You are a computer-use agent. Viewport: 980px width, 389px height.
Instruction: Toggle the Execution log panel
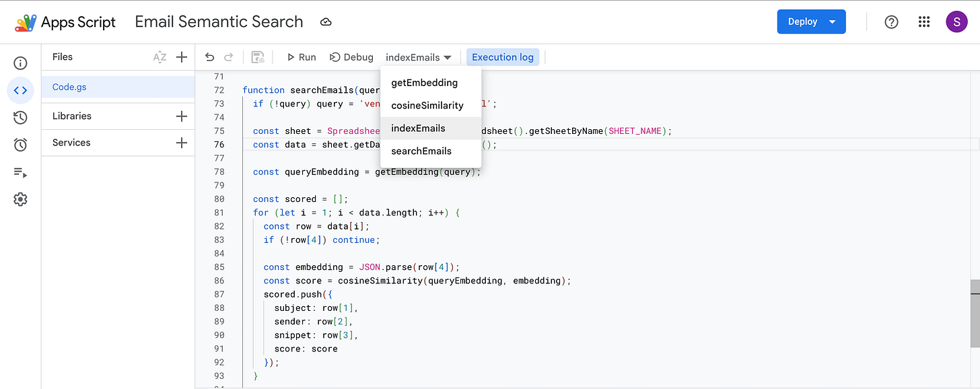(x=503, y=57)
